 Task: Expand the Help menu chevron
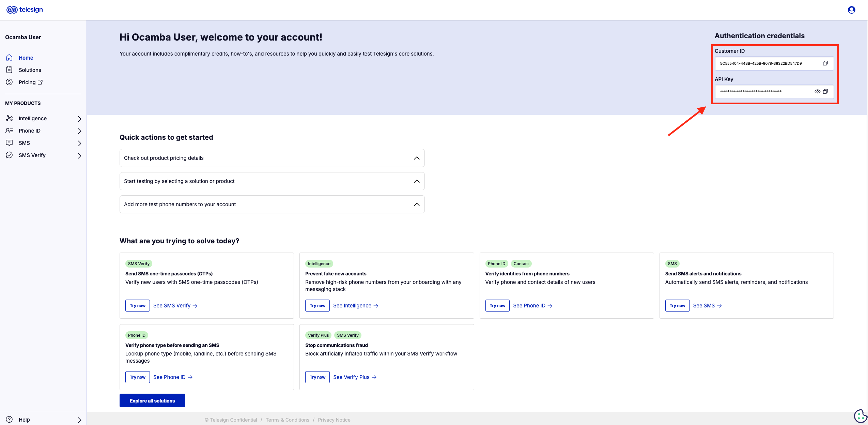pyautogui.click(x=79, y=420)
